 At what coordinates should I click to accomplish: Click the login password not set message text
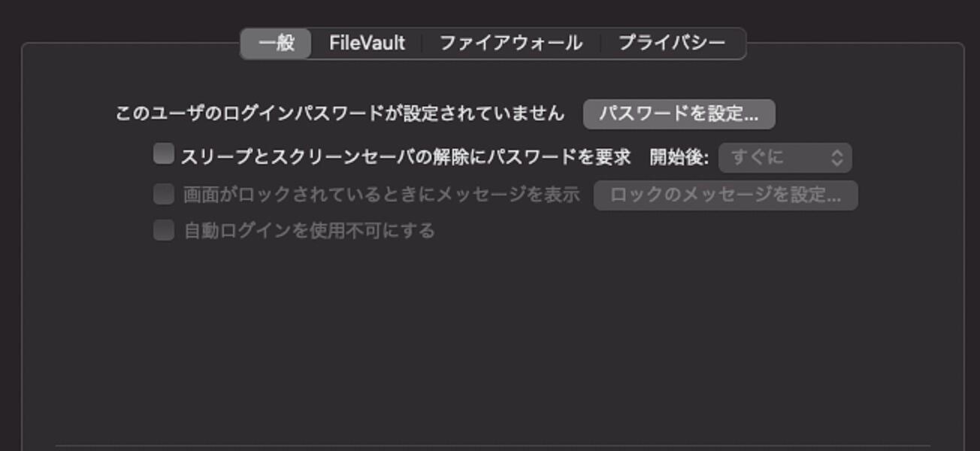click(x=340, y=114)
